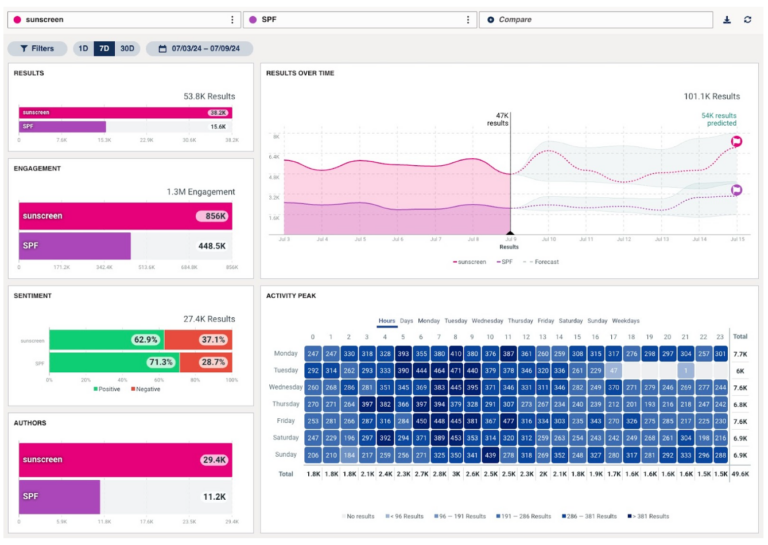Click the green 62.9% positive sentiment bar

(x=106, y=340)
